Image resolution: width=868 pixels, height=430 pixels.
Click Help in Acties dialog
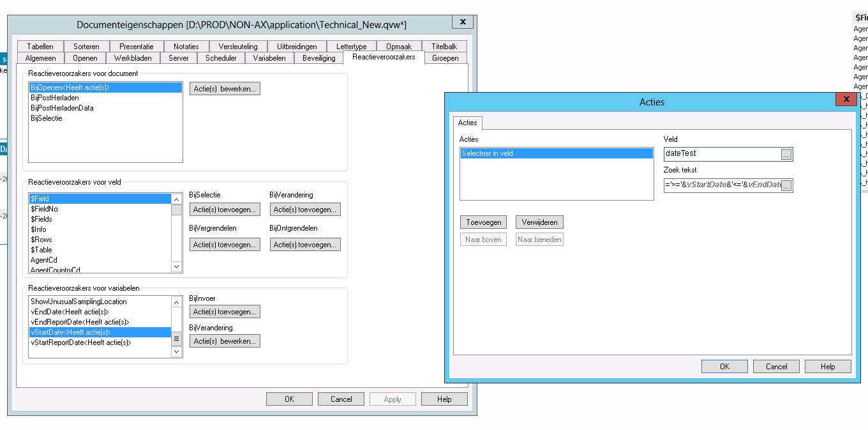coord(828,367)
